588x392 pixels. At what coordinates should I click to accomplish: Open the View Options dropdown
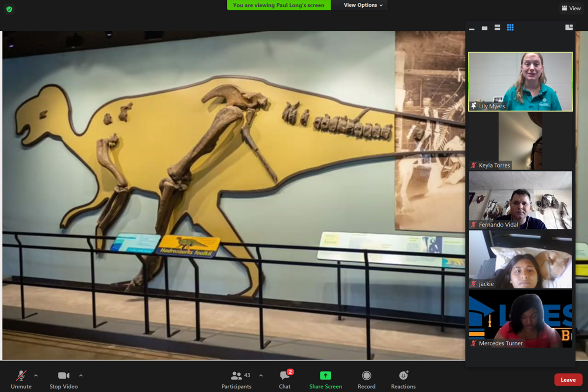click(x=363, y=5)
